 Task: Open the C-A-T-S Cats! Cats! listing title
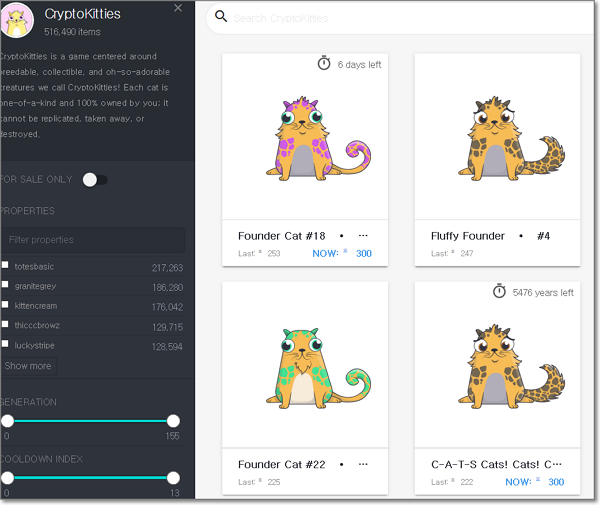(x=496, y=464)
